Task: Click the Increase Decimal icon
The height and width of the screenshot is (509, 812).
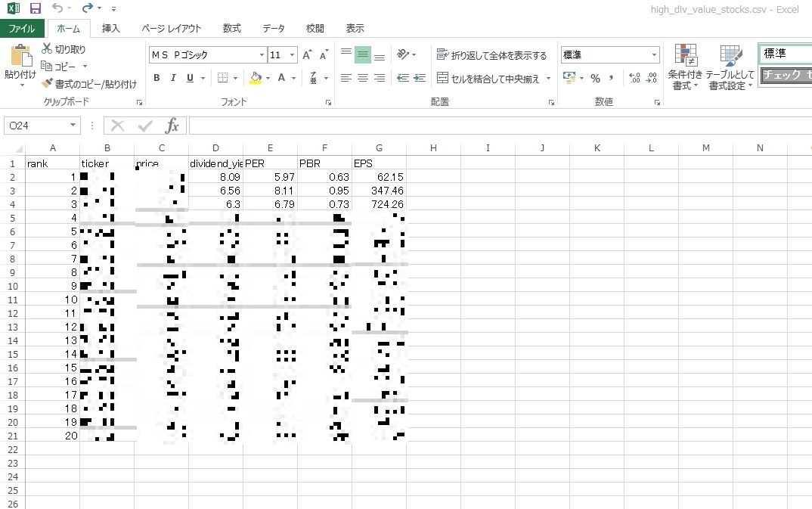Action: tap(634, 78)
